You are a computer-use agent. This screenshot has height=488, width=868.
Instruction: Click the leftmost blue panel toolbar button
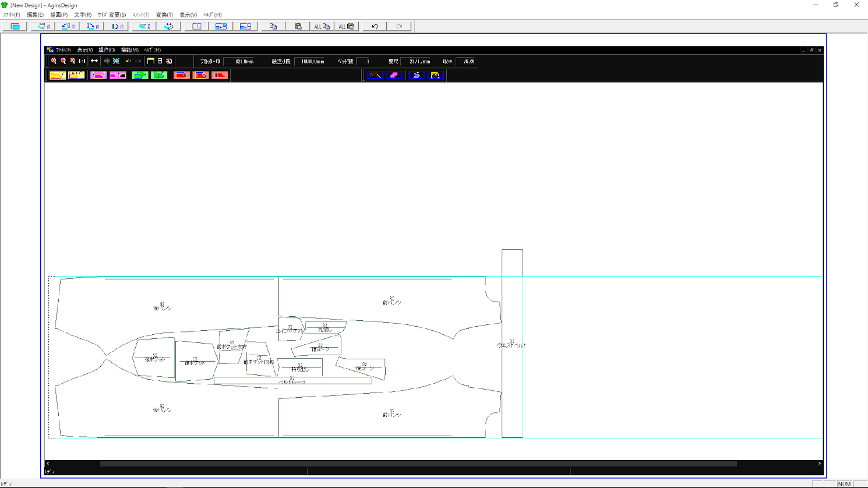15,26
